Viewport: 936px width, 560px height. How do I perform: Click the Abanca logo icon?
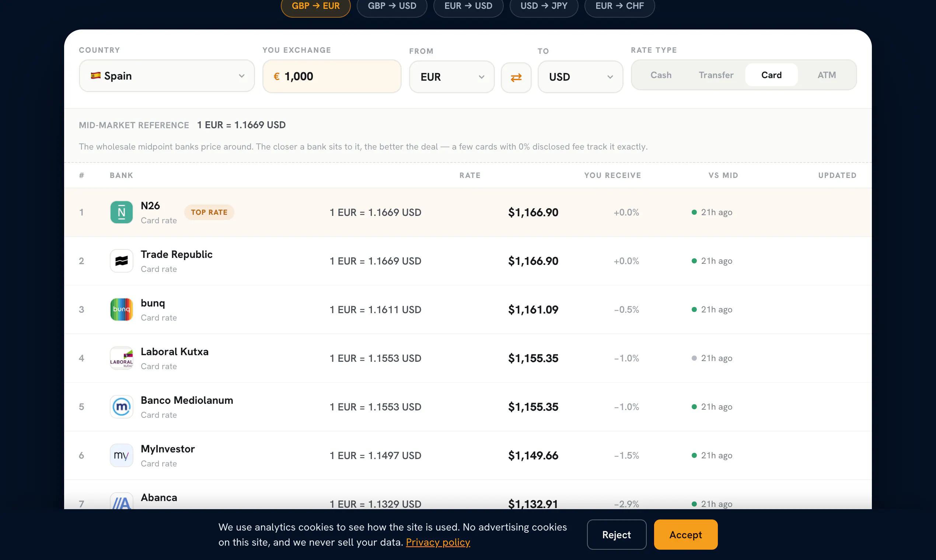121,501
